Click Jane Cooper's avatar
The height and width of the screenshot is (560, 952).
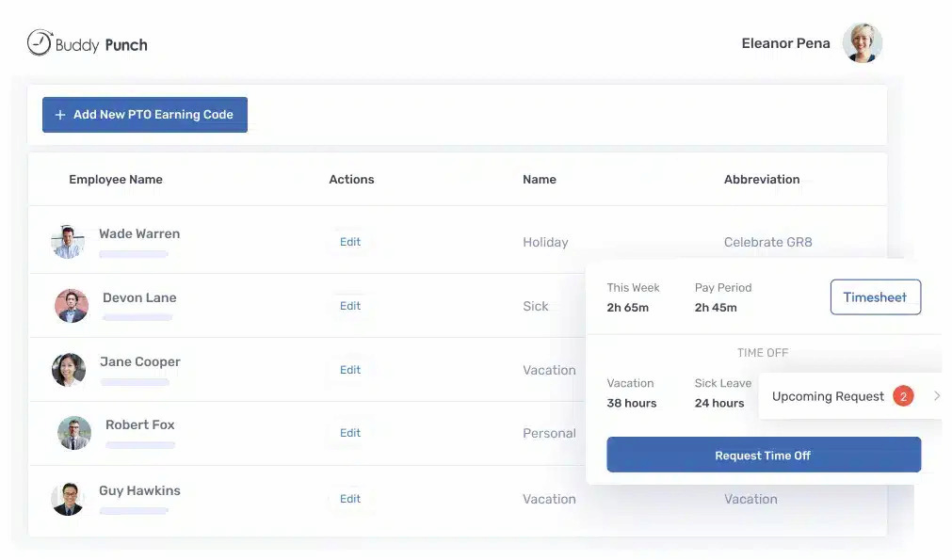pyautogui.click(x=69, y=369)
